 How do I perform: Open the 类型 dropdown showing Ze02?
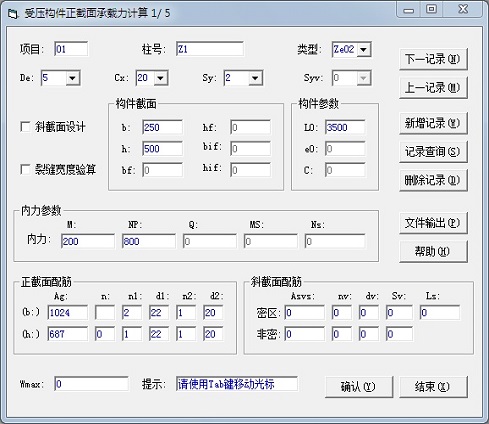click(364, 50)
